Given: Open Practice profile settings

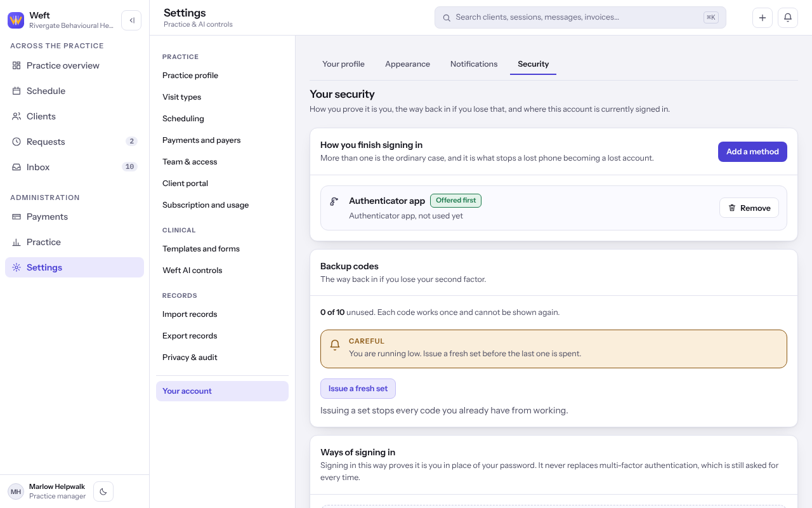Looking at the screenshot, I should click(x=222, y=76).
